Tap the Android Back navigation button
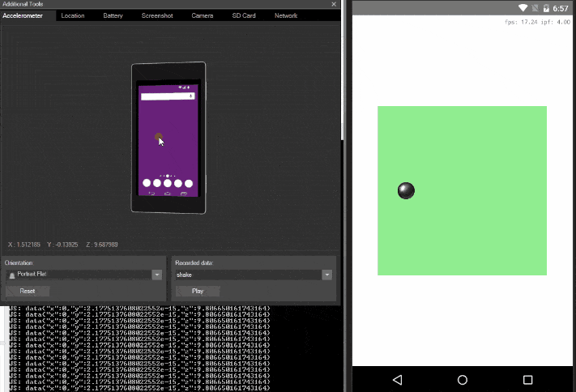 coord(397,380)
